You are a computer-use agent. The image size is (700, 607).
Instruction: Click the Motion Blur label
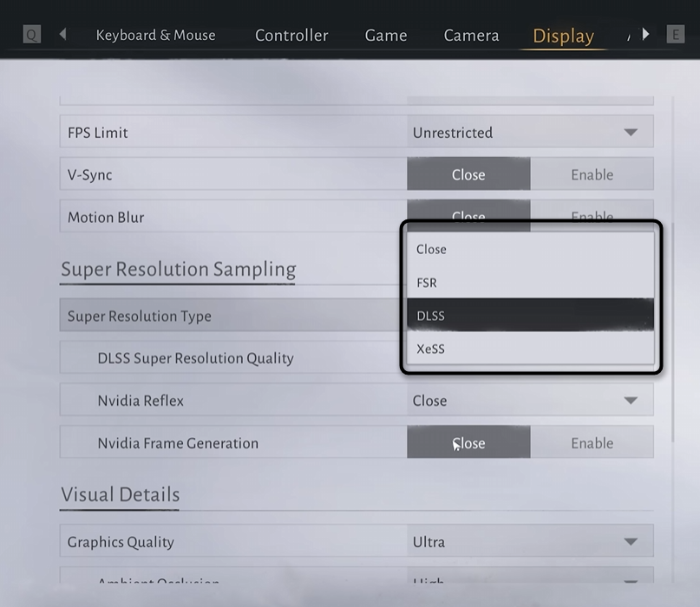[x=106, y=217]
